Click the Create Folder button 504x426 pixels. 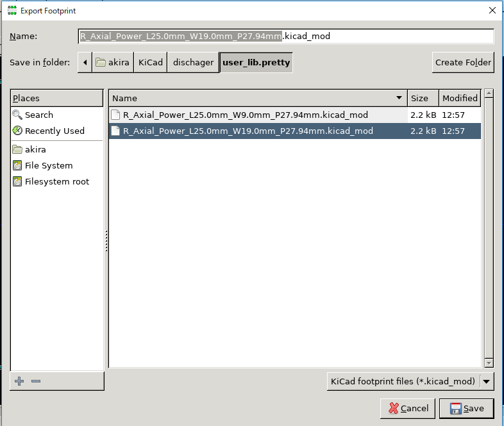pos(463,63)
